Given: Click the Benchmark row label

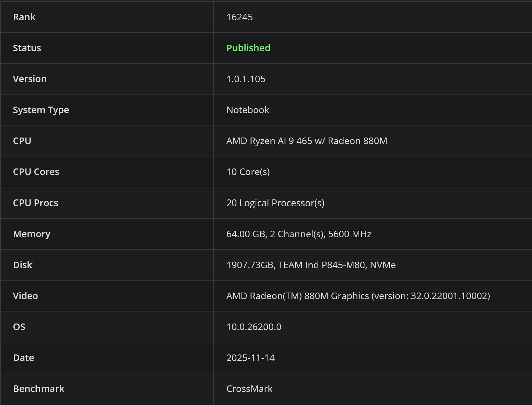Looking at the screenshot, I should pyautogui.click(x=39, y=388).
